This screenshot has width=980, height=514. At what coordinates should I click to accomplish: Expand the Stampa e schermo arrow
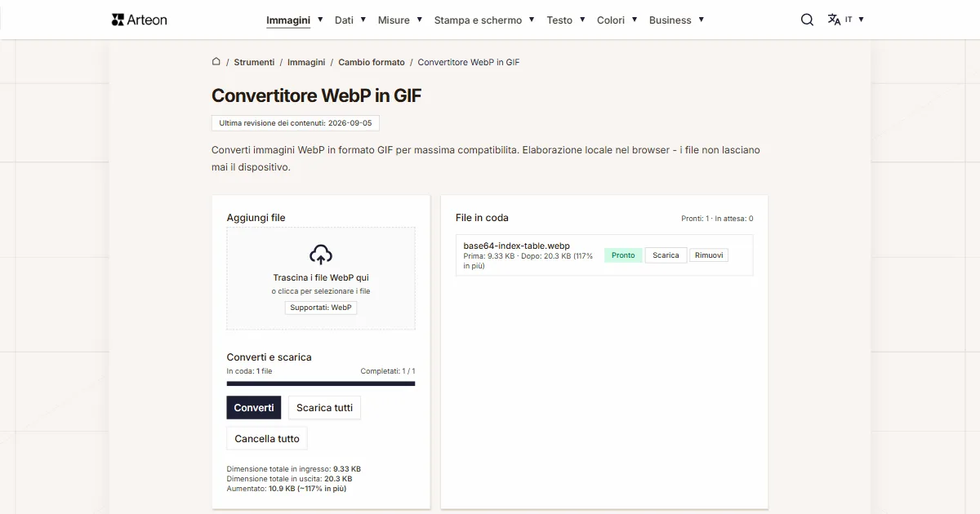coord(532,19)
